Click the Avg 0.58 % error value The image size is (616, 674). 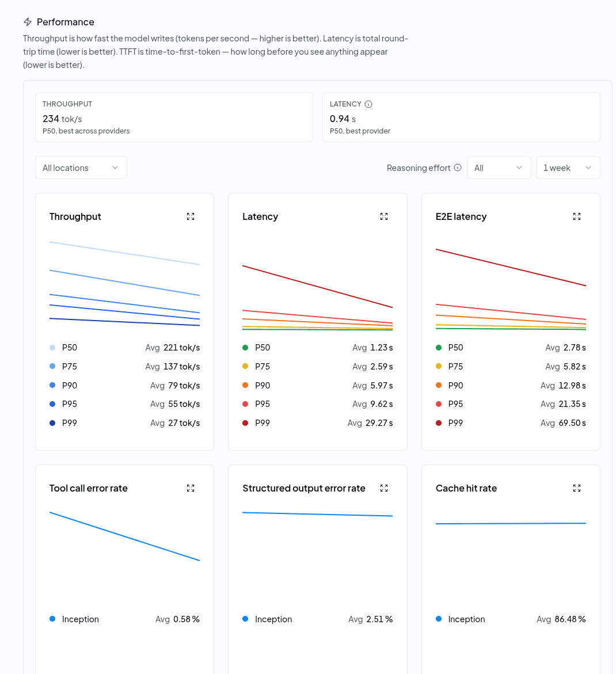(177, 619)
